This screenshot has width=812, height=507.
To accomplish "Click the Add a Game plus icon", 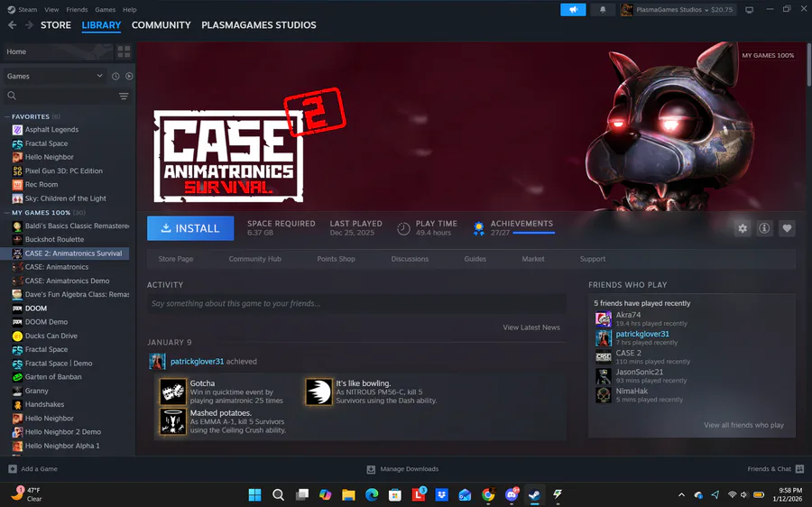I will (x=13, y=469).
